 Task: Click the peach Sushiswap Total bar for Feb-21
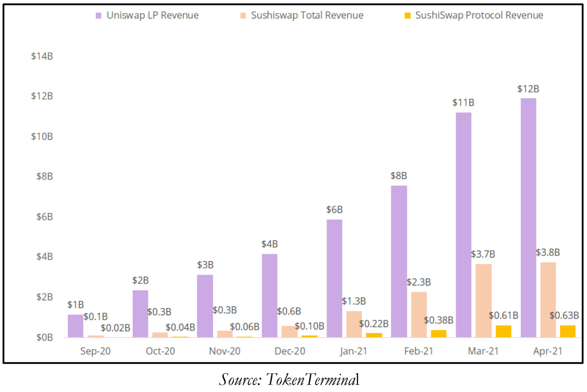click(x=419, y=314)
